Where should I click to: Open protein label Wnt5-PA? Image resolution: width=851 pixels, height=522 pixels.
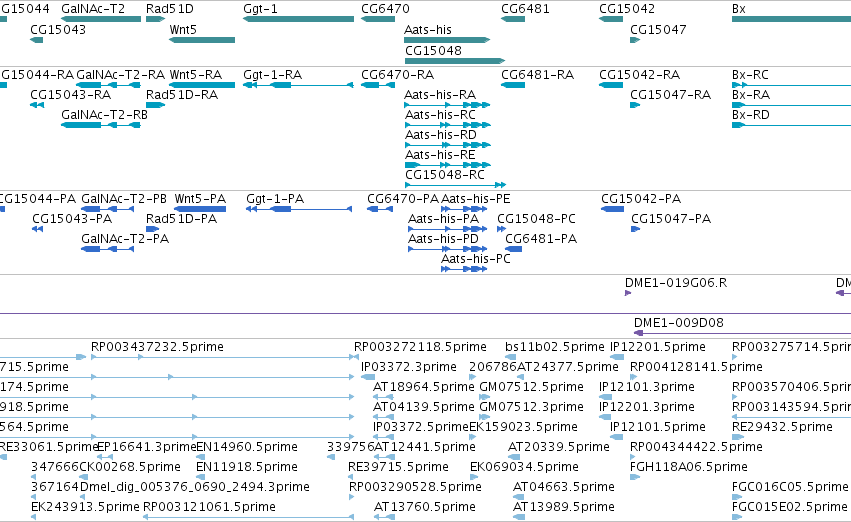click(200, 199)
